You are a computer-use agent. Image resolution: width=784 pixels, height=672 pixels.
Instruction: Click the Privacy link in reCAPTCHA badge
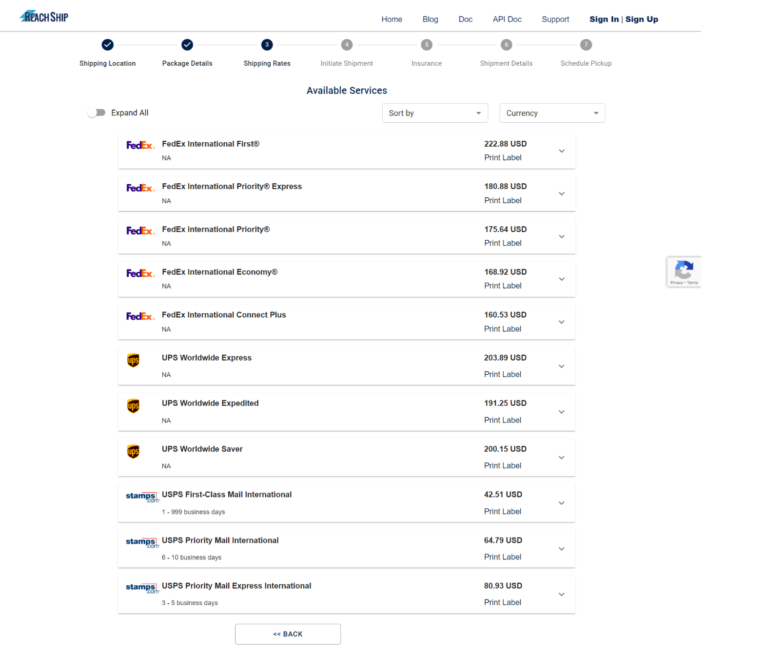pos(676,283)
